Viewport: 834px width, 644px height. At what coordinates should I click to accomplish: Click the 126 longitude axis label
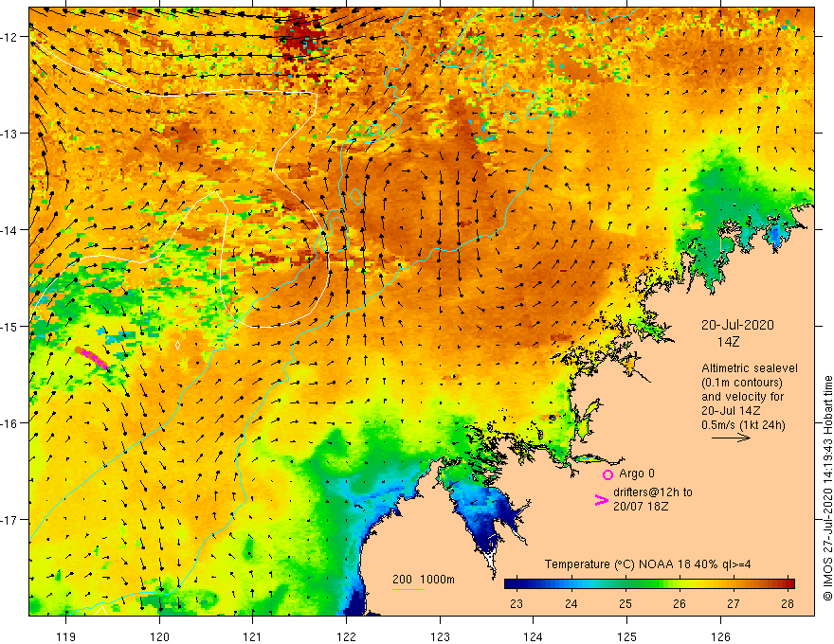click(720, 636)
